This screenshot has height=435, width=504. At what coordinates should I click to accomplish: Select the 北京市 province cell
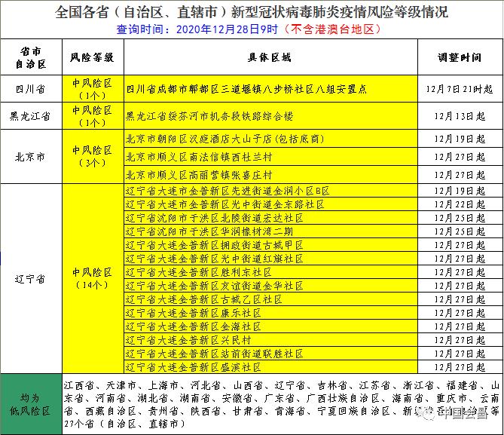coord(31,157)
